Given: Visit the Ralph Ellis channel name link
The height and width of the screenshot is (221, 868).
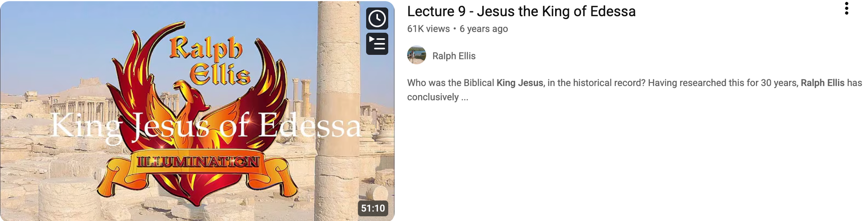Looking at the screenshot, I should tap(454, 56).
